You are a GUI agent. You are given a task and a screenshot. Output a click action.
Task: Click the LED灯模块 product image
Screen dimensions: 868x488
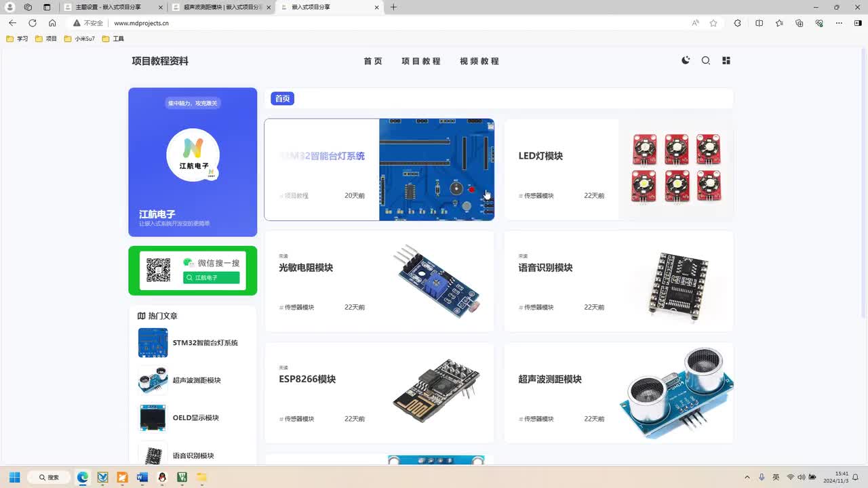[x=676, y=169]
